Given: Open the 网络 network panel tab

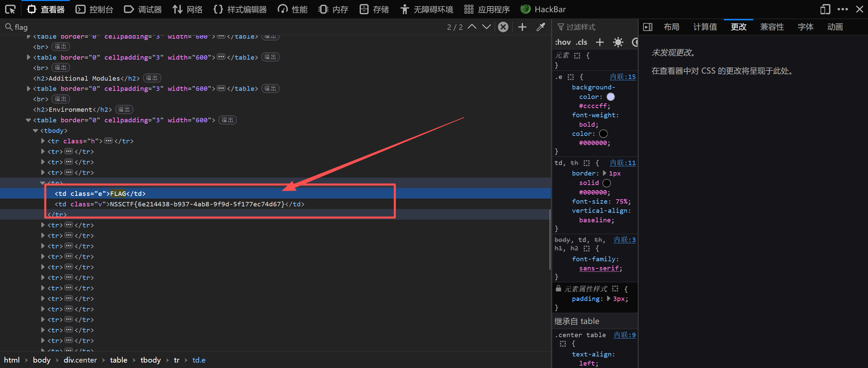Looking at the screenshot, I should [188, 9].
